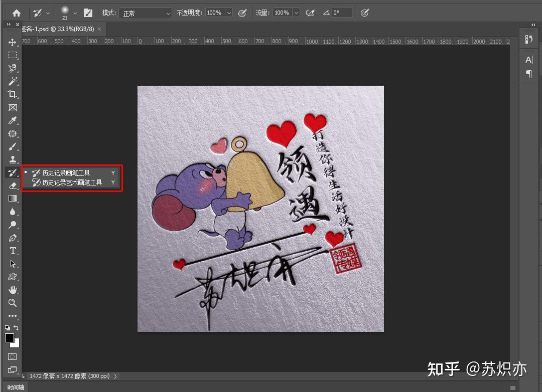
Task: Select the Clone Stamp tool
Action: pyautogui.click(x=13, y=159)
